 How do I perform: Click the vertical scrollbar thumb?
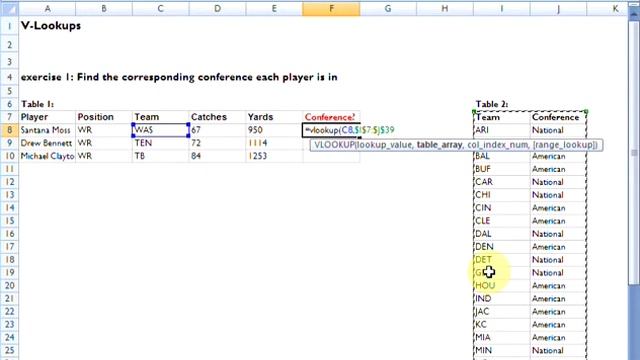pyautogui.click(x=634, y=152)
